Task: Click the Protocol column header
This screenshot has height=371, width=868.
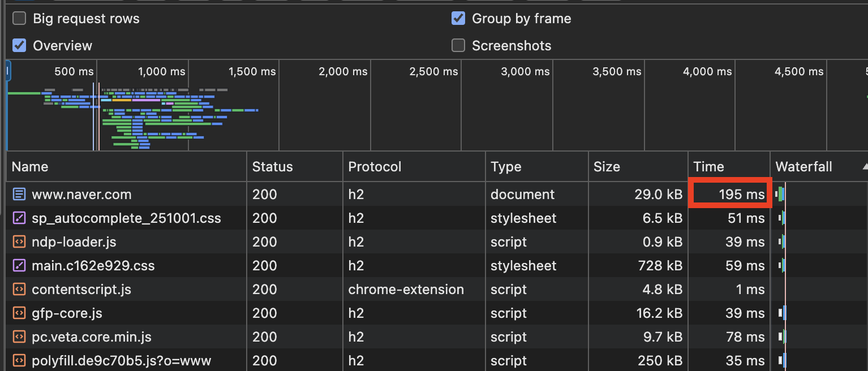Action: click(x=375, y=167)
